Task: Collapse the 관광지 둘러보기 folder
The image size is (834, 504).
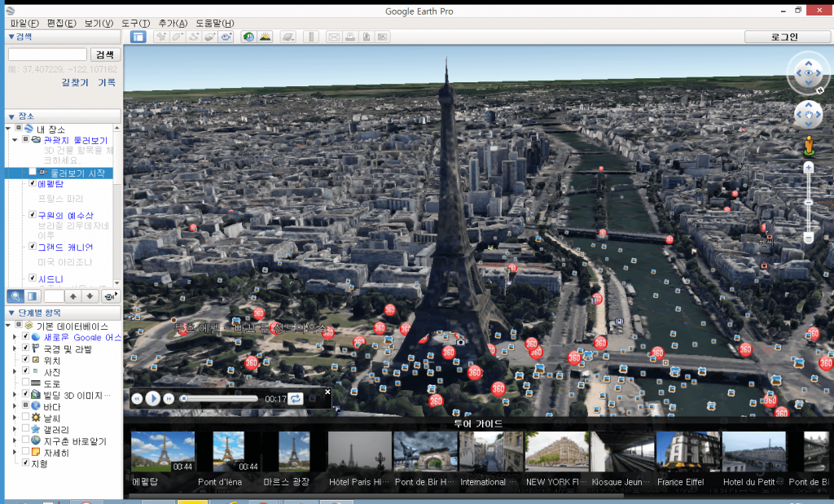Action: coord(15,140)
